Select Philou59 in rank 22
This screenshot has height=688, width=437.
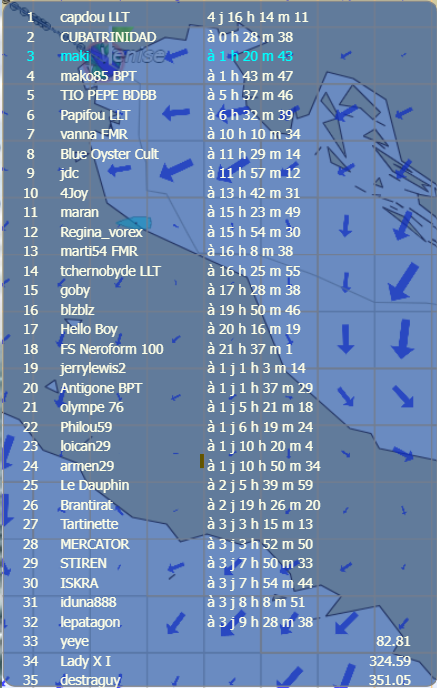click(86, 427)
